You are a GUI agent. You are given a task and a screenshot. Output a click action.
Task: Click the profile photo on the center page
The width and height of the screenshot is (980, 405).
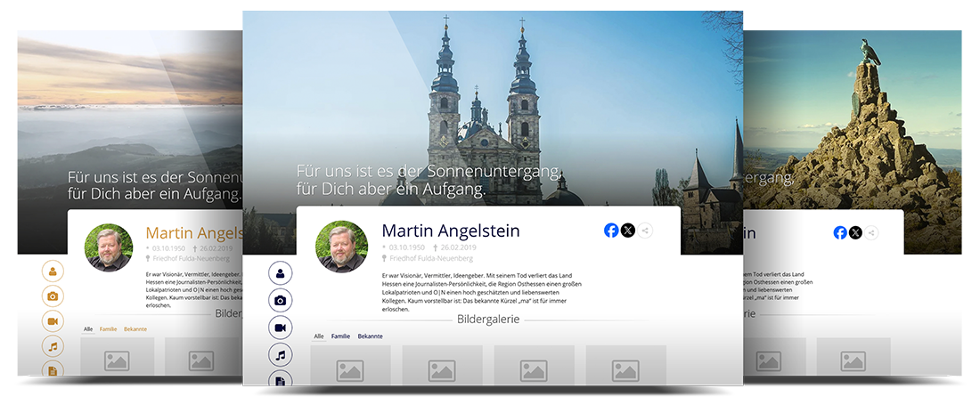pyautogui.click(x=342, y=247)
